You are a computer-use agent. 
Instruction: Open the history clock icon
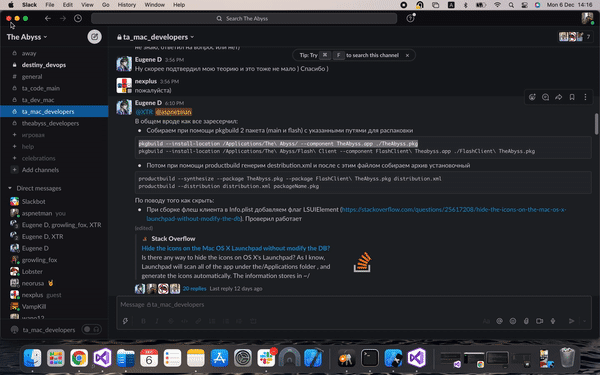78,18
